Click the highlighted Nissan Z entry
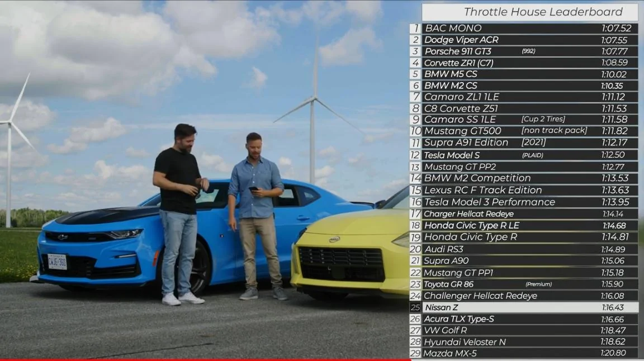Screen dimensions: 644x361 point(530,307)
